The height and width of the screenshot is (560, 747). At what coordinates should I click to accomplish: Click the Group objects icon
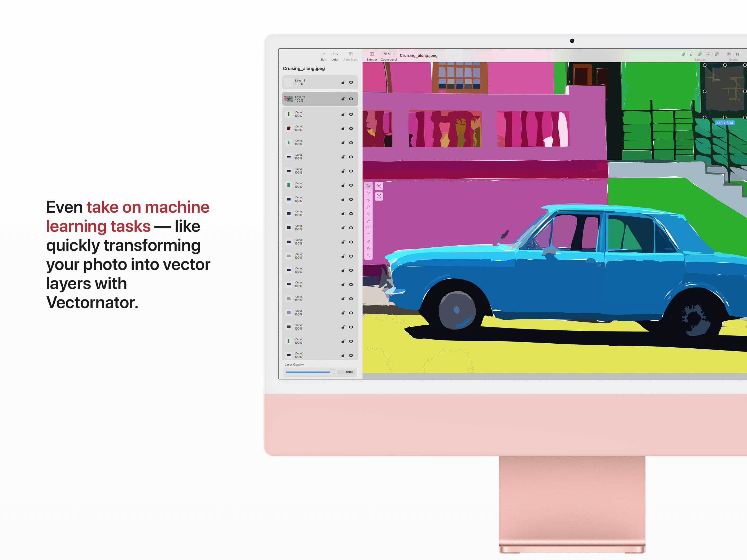[x=729, y=54]
